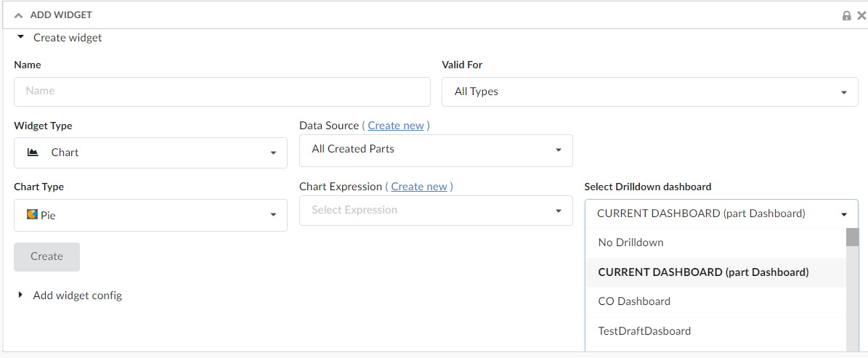Click Create new link for Data Source
This screenshot has height=358, width=868.
click(396, 126)
